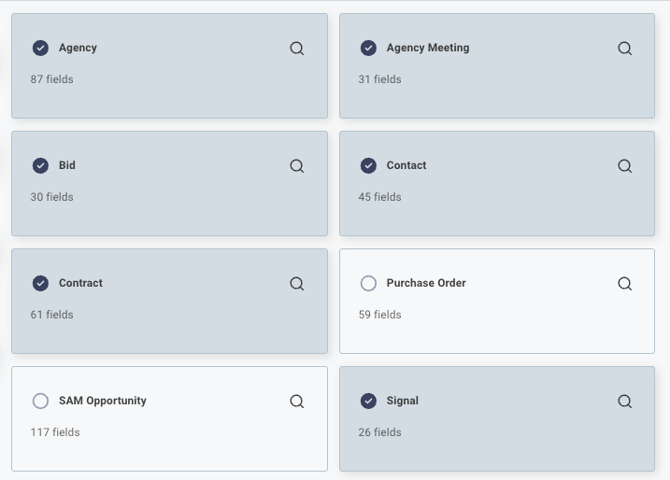Screen dimensions: 670x480
Task: Click "26 fields" text on Signal card
Action: click(x=380, y=432)
